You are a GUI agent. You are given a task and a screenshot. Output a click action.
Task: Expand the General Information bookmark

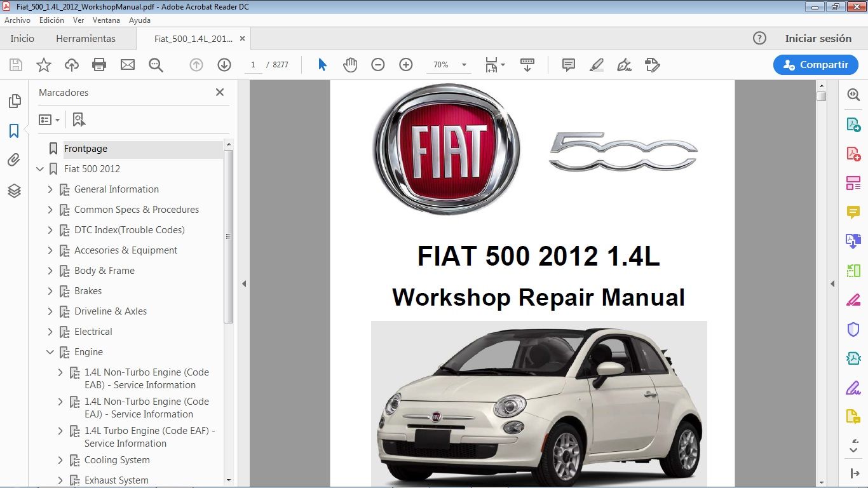click(50, 189)
